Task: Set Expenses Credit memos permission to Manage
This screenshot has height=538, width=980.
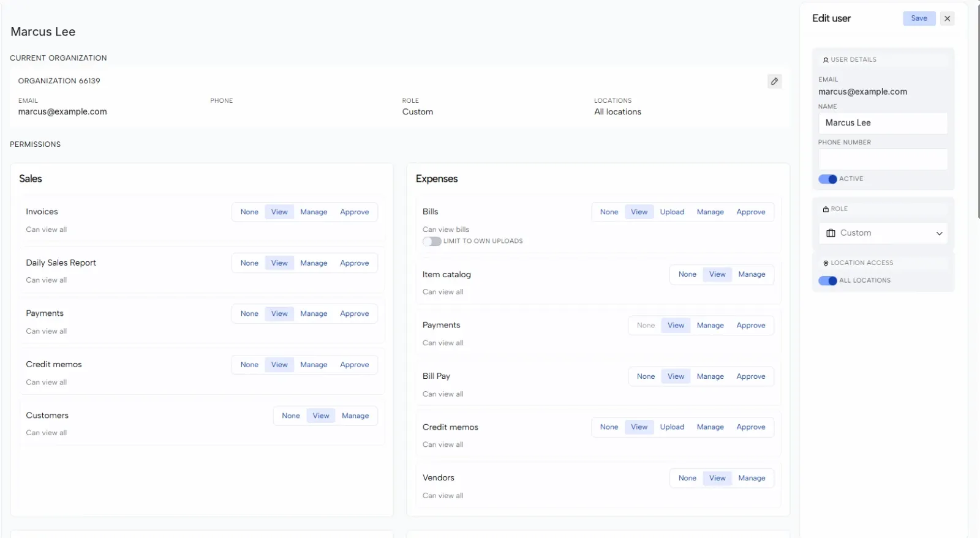Action: pos(710,427)
